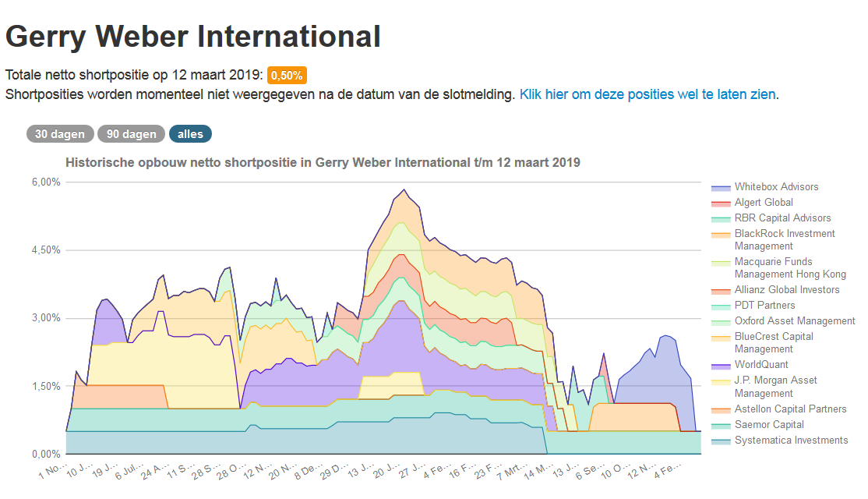The image size is (868, 499).
Task: Toggle the Macquarie Funds Management Hong Kong label
Action: 789,268
